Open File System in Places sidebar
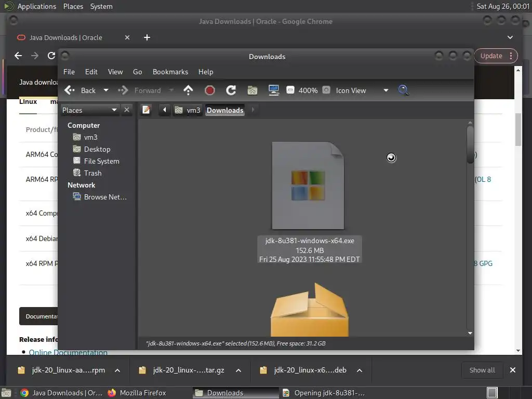This screenshot has height=399, width=532. [101, 161]
